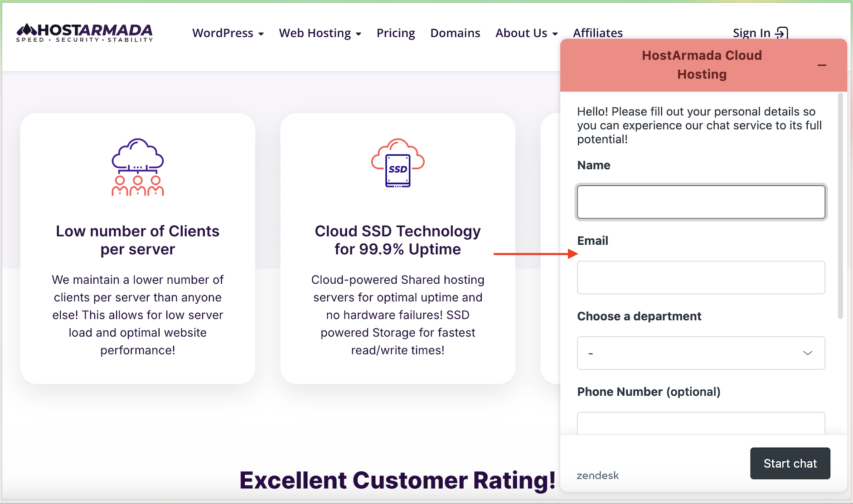
Task: Start the chat session
Action: (790, 463)
